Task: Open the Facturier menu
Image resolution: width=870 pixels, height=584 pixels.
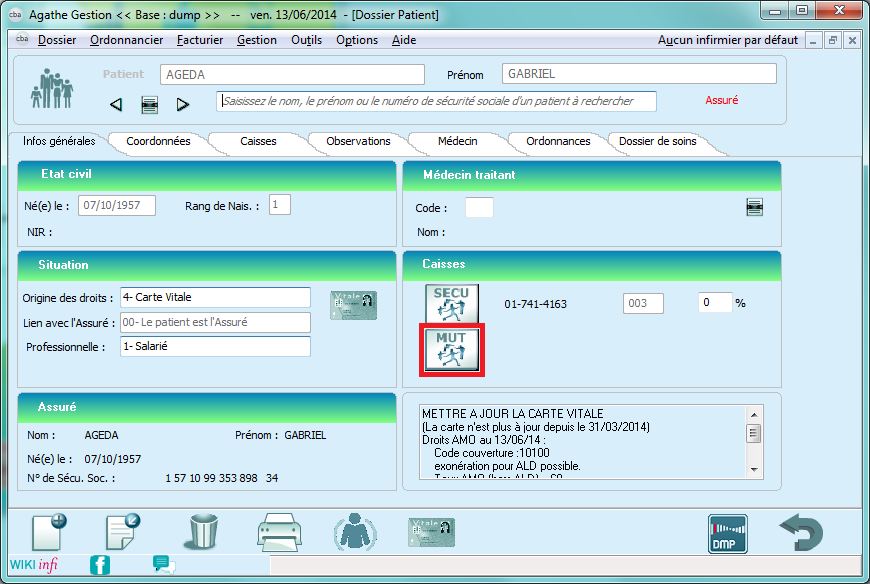Action: pyautogui.click(x=200, y=40)
